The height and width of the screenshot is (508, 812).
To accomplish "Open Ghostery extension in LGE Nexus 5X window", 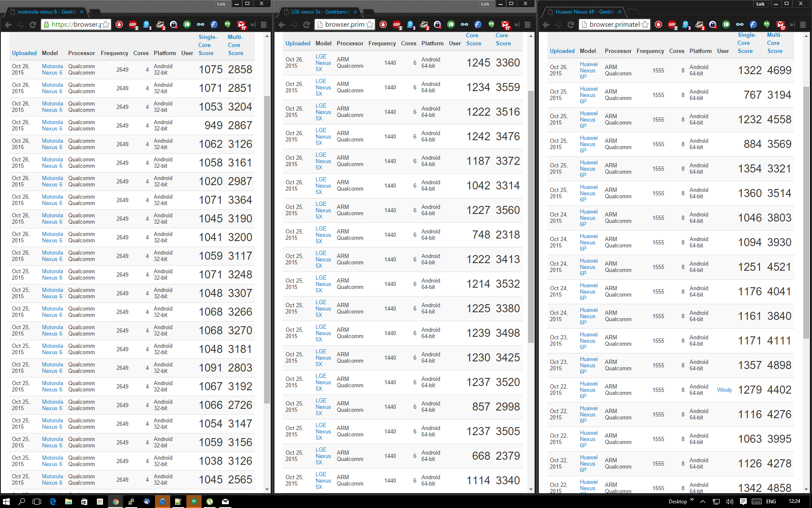I will [410, 25].
